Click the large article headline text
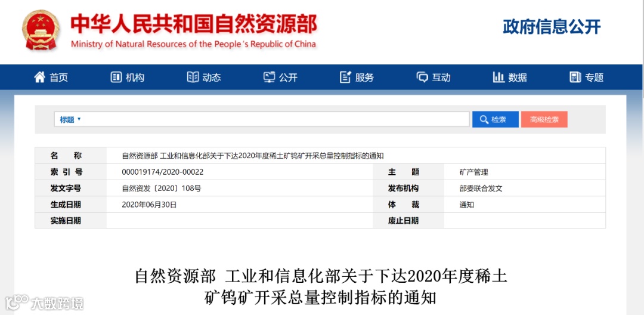644x315 pixels. point(321,287)
